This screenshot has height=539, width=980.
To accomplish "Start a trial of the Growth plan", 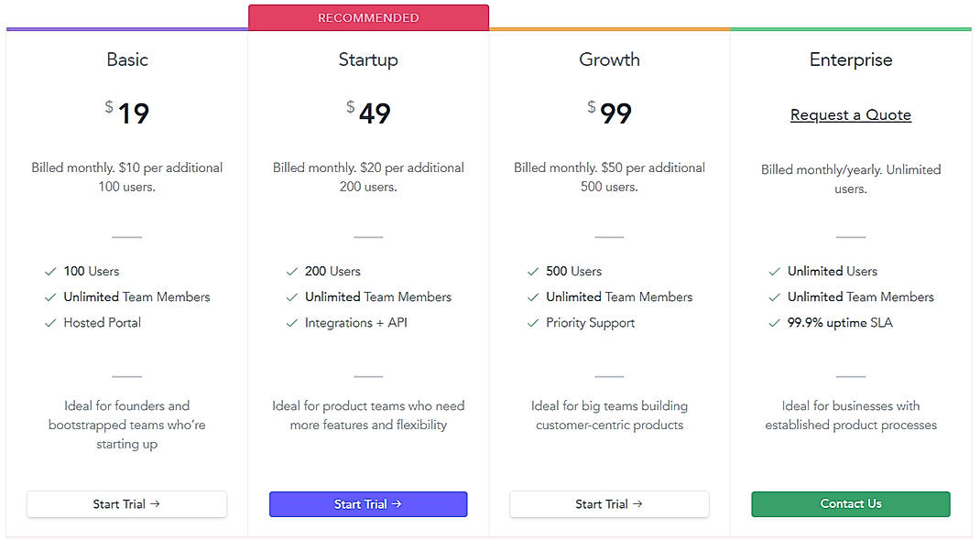I will coord(609,504).
